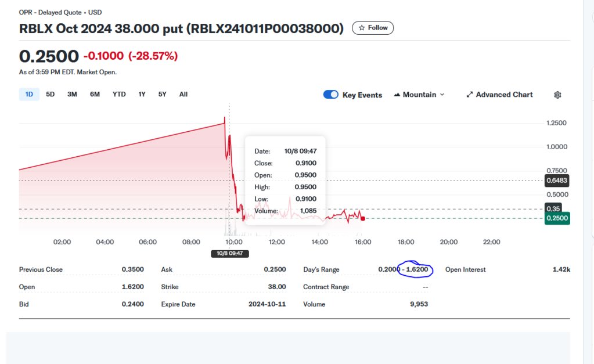Click the -0.1000 (-28.57%) change text
The height and width of the screenshot is (364, 594).
pos(130,56)
